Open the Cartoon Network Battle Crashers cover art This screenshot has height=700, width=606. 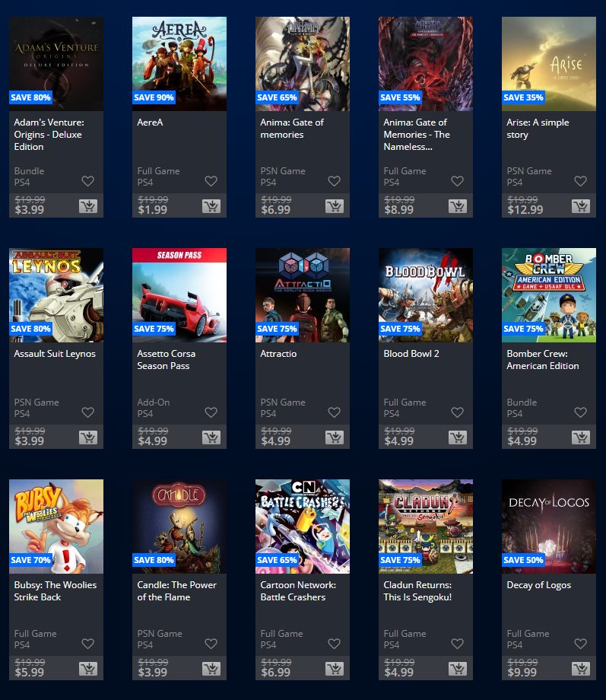coord(303,527)
